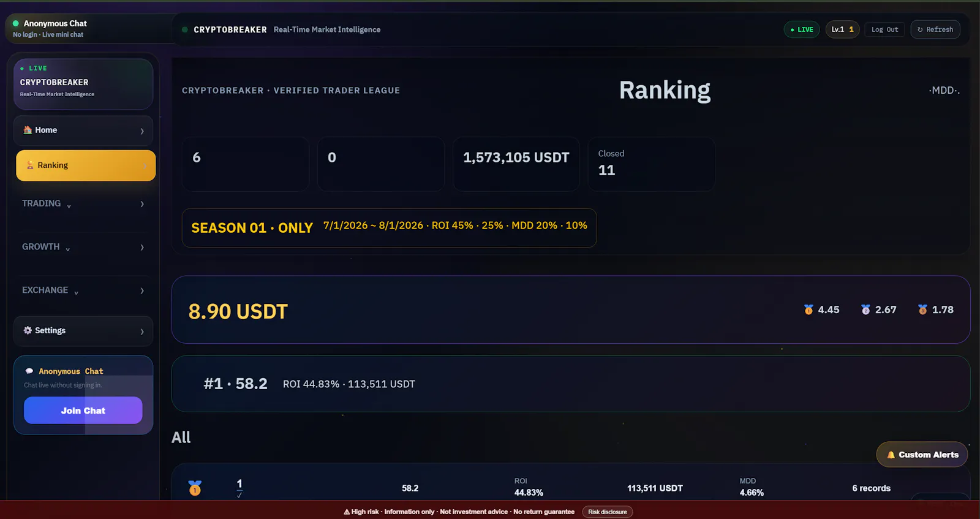Click the 58.2 score table cell
This screenshot has height=519, width=980.
[410, 488]
